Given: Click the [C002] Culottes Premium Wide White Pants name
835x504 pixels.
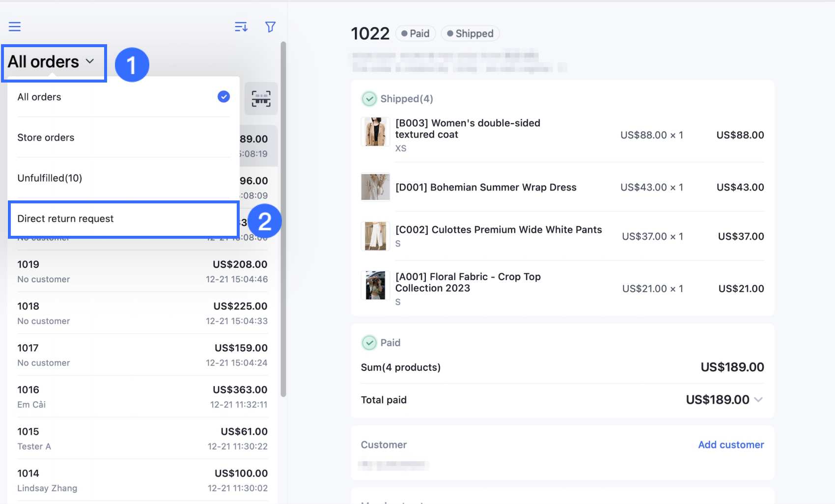Looking at the screenshot, I should (x=499, y=229).
